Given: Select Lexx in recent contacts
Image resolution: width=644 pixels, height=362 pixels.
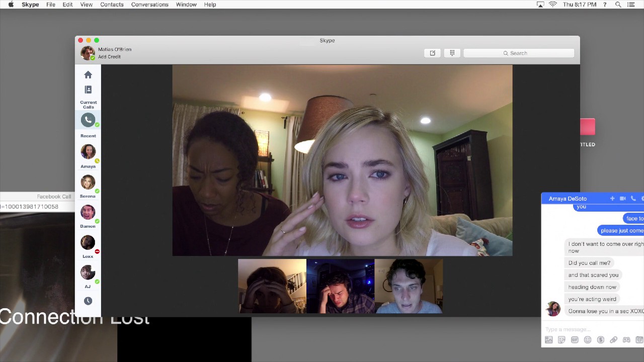Looking at the screenshot, I should pos(88,246).
